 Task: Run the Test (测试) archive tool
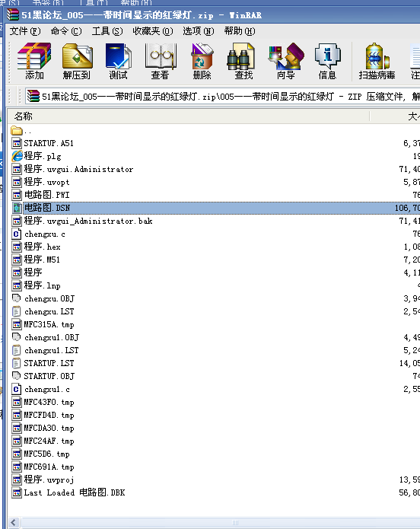[118, 61]
